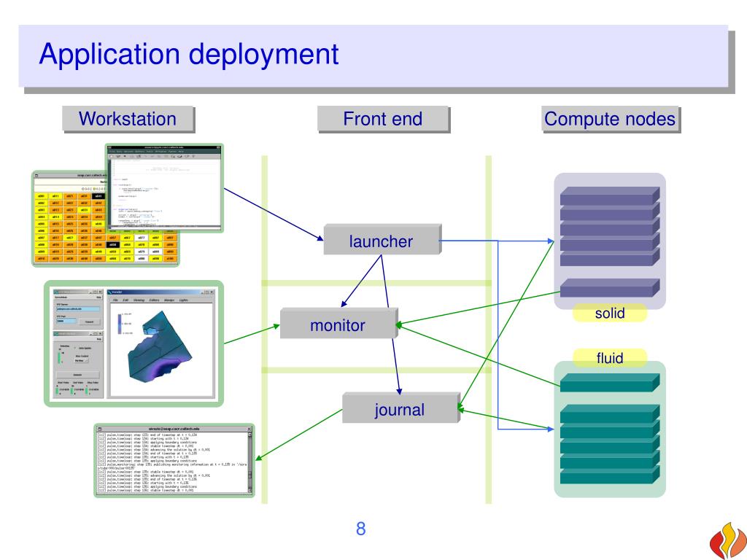This screenshot has height=560, width=747.
Task: Click the slide number 8
Action: pos(360,529)
